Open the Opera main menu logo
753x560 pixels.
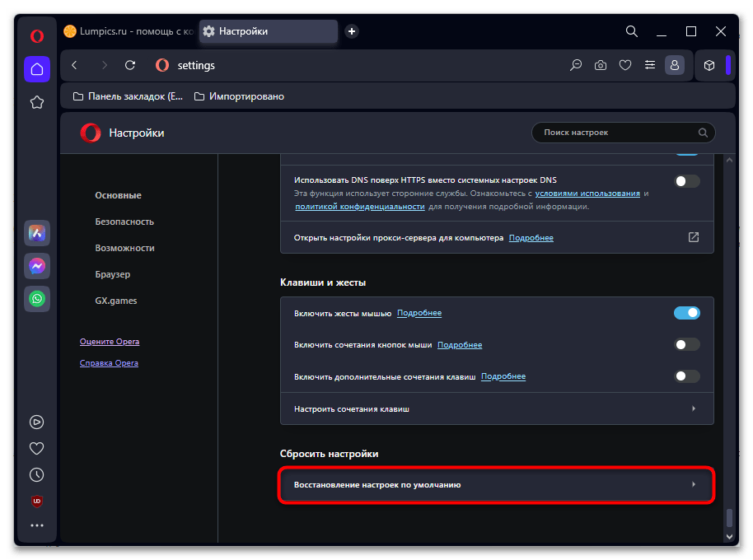click(x=37, y=36)
